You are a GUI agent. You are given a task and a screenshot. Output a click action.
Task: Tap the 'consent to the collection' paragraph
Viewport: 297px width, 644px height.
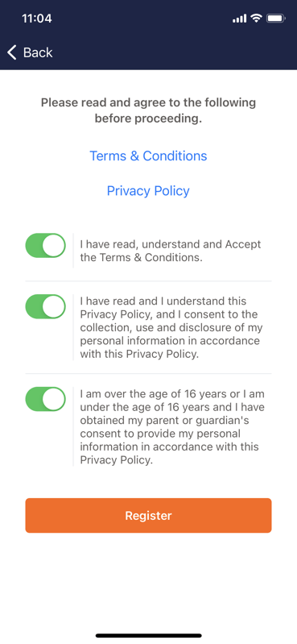(x=171, y=328)
